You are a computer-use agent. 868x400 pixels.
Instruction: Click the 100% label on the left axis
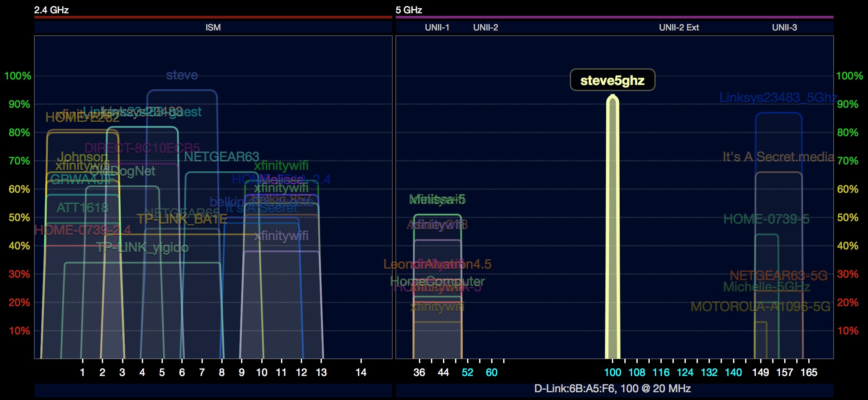tap(18, 76)
